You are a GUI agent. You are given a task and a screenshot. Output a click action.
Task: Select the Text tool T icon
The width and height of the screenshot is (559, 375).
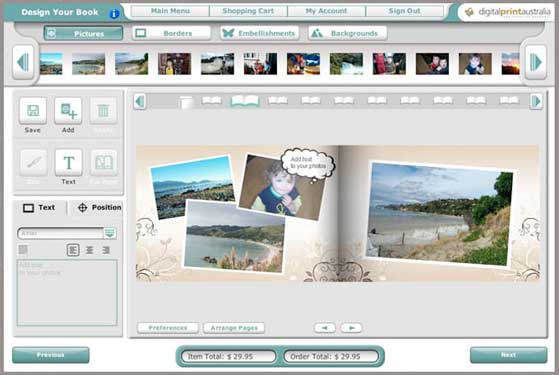[x=68, y=163]
